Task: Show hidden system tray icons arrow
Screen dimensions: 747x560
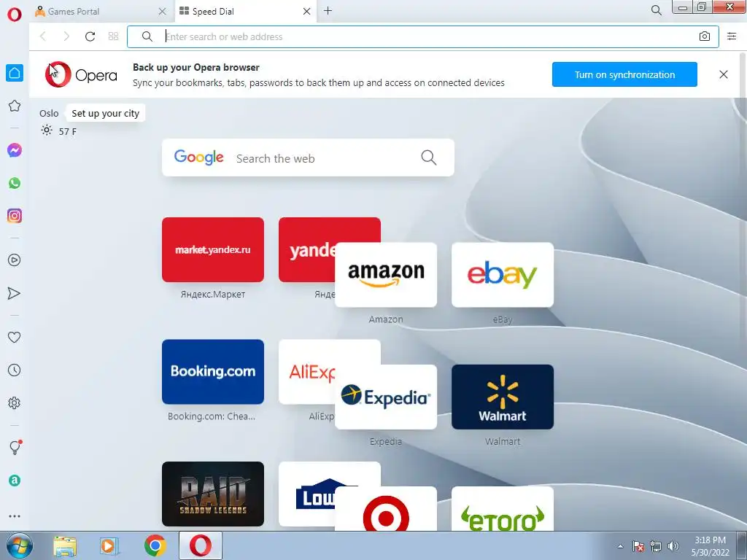Action: click(x=620, y=546)
